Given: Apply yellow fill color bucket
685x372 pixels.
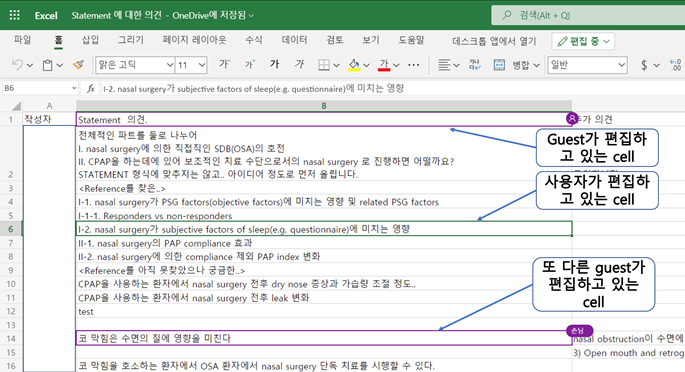Looking at the screenshot, I should coord(353,65).
